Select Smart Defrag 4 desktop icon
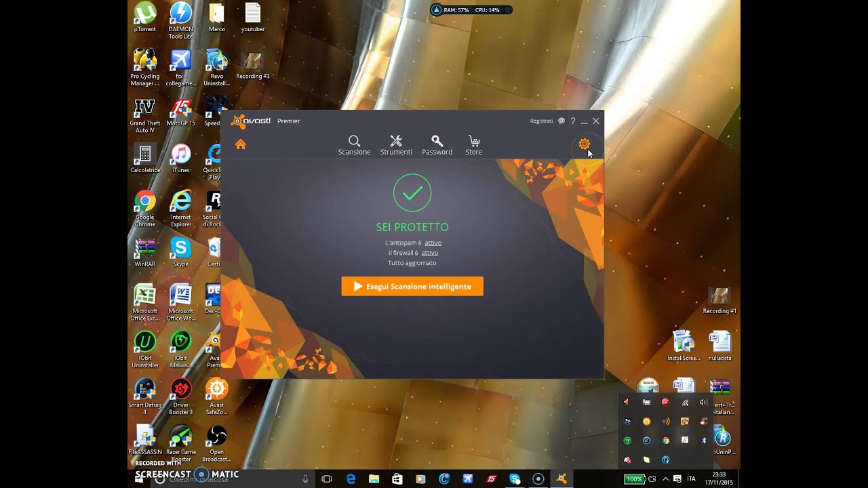This screenshot has height=488, width=868. (144, 396)
